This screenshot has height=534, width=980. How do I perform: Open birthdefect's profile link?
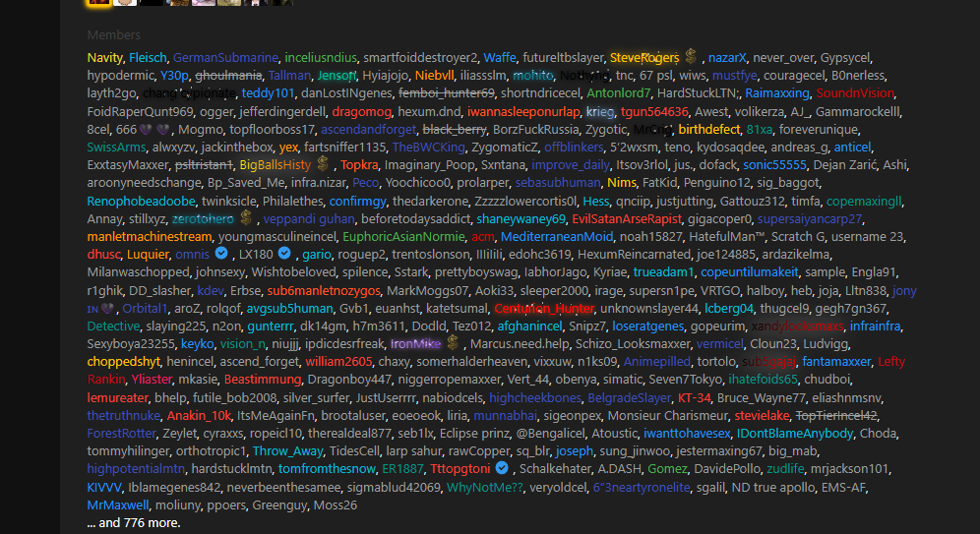[x=708, y=129]
